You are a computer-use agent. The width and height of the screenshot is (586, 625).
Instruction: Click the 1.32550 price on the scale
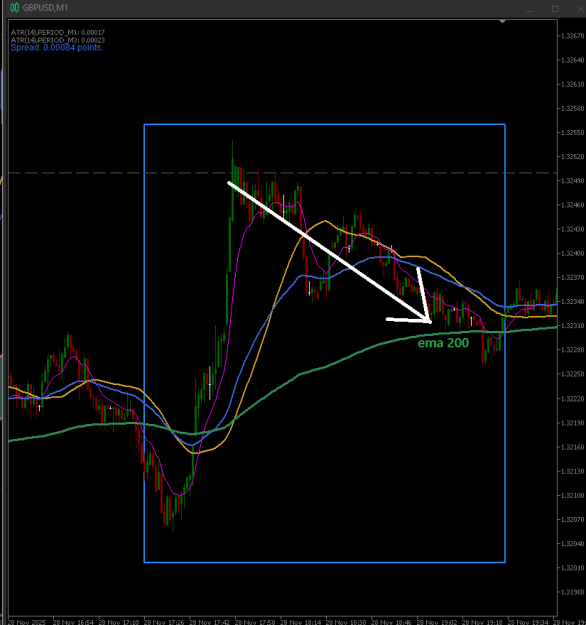(572, 132)
